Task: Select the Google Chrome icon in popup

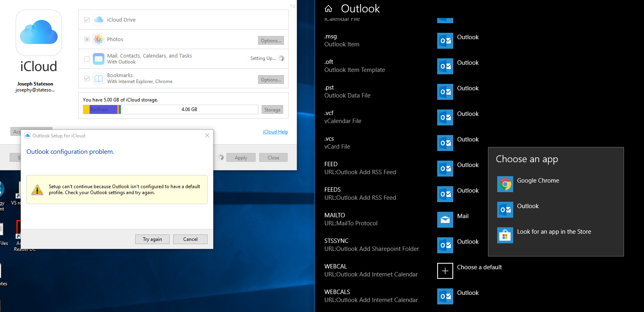Action: tap(505, 184)
